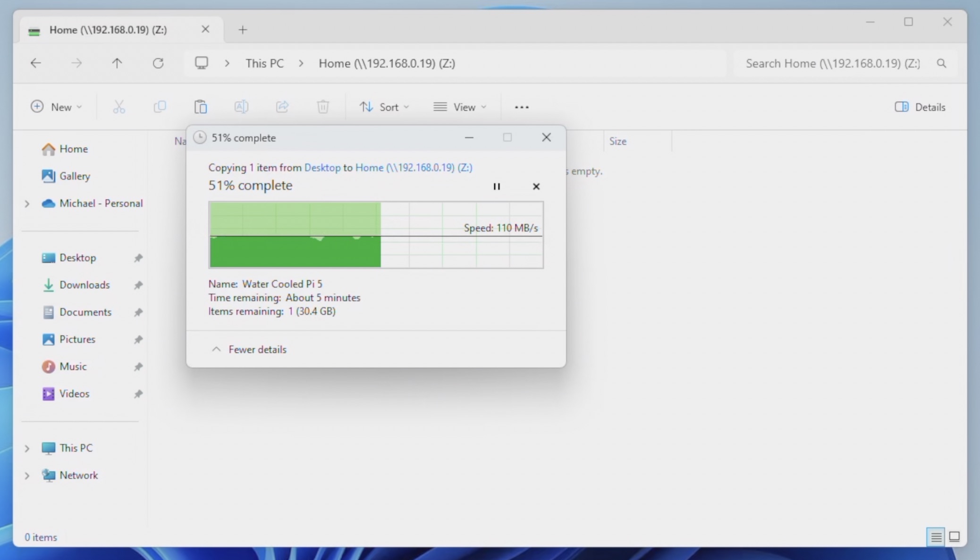Screen dimensions: 980x560
Task: Collapse dialog with Fewer details
Action: pos(249,349)
